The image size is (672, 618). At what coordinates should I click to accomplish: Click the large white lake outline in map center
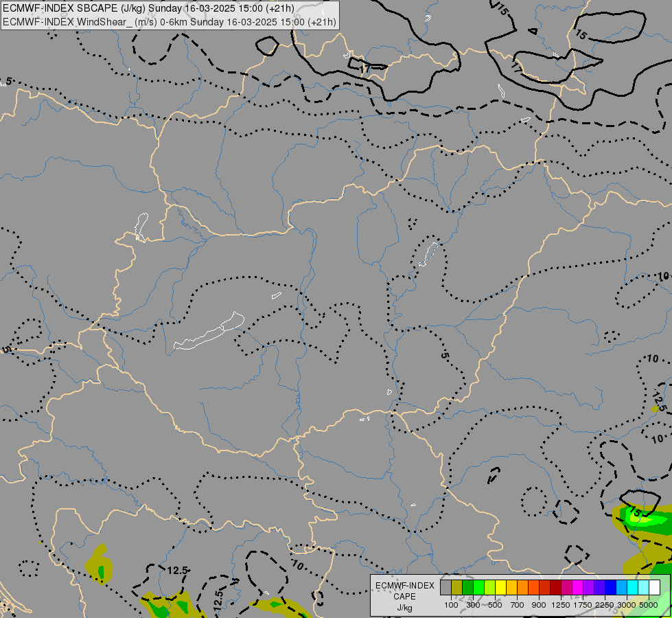pos(209,332)
